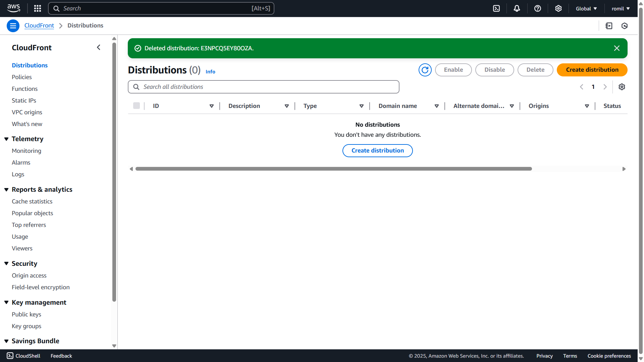This screenshot has width=644, height=362.
Task: Click the Disable button
Action: [495, 70]
